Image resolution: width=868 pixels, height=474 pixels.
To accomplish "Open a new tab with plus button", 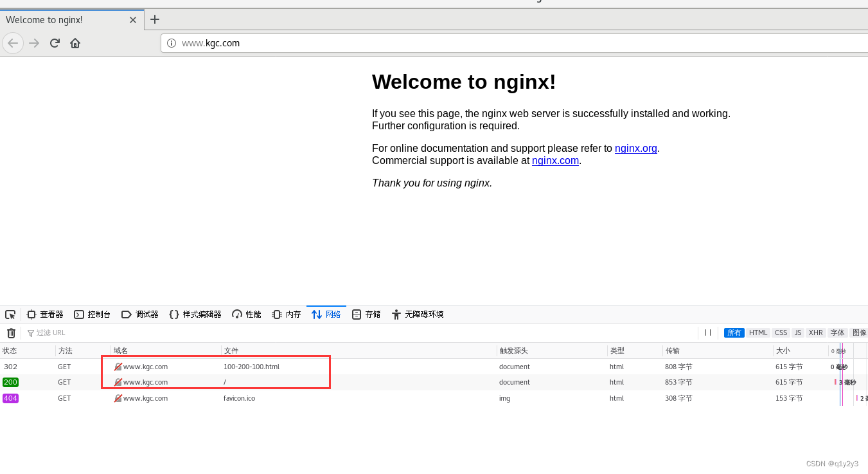I will tap(155, 19).
